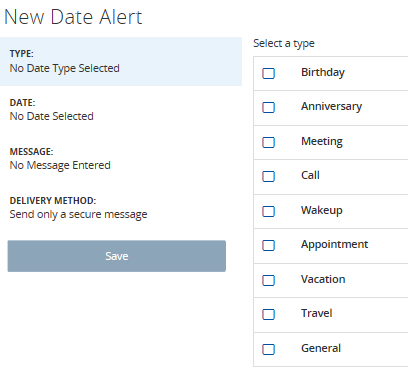Open the DELIVERY METHOD step section
The height and width of the screenshot is (370, 408).
(121, 208)
